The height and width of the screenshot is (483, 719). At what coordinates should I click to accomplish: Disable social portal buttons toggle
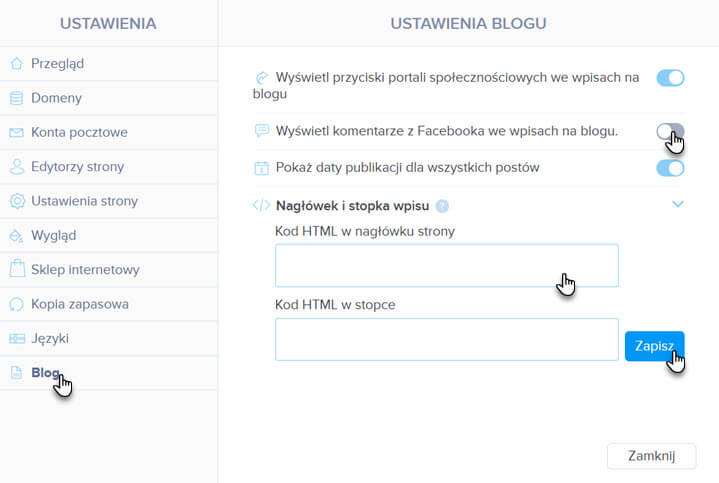pos(670,78)
